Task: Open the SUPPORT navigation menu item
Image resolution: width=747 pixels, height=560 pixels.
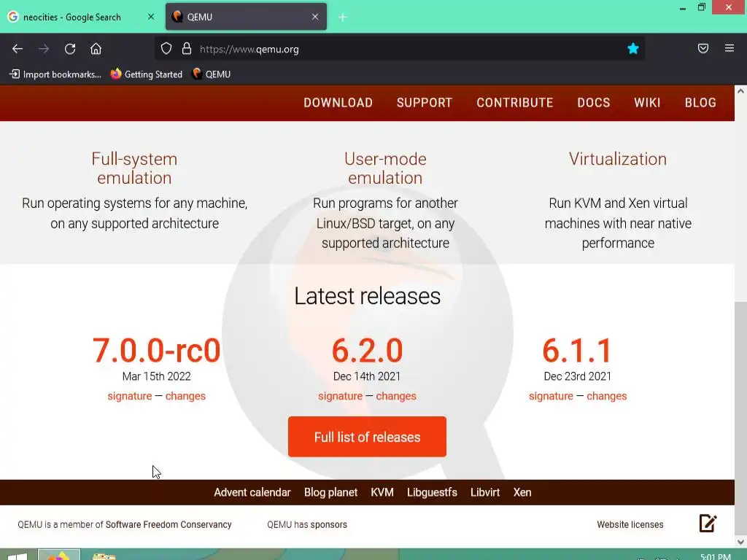Action: [425, 102]
